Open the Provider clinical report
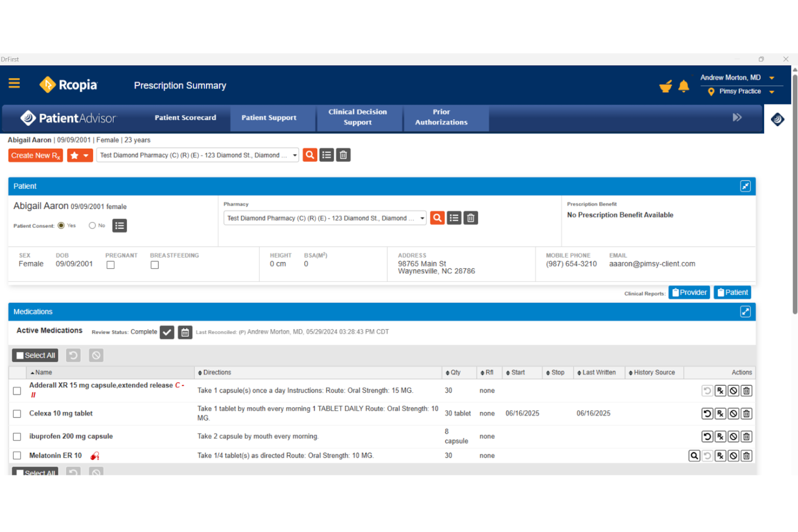 tap(689, 292)
